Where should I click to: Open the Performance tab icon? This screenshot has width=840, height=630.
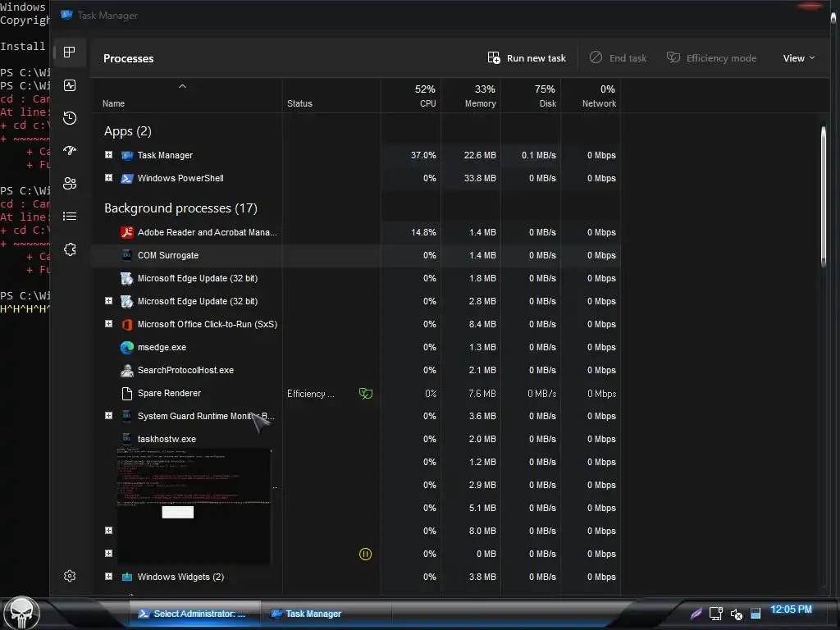pos(70,85)
